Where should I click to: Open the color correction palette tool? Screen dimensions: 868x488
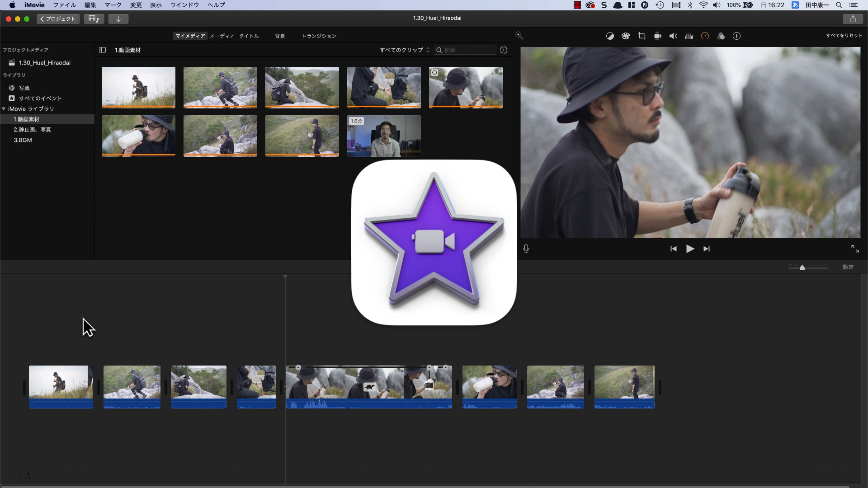(x=626, y=36)
